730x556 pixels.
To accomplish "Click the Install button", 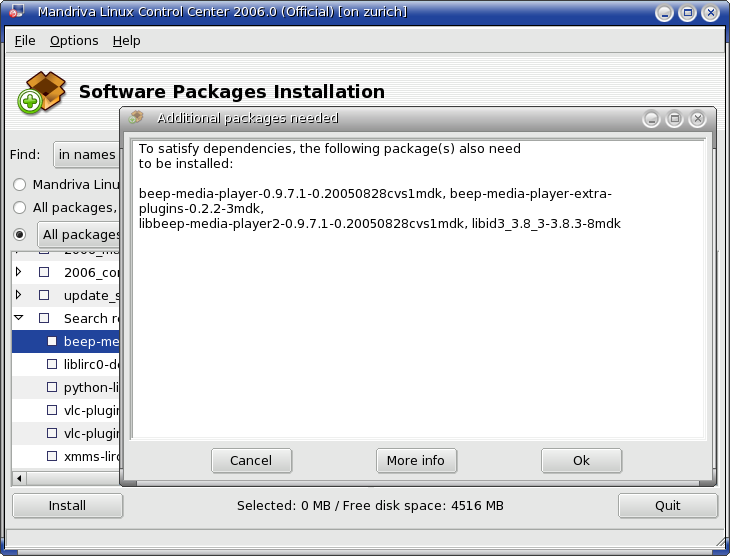I will coord(68,506).
